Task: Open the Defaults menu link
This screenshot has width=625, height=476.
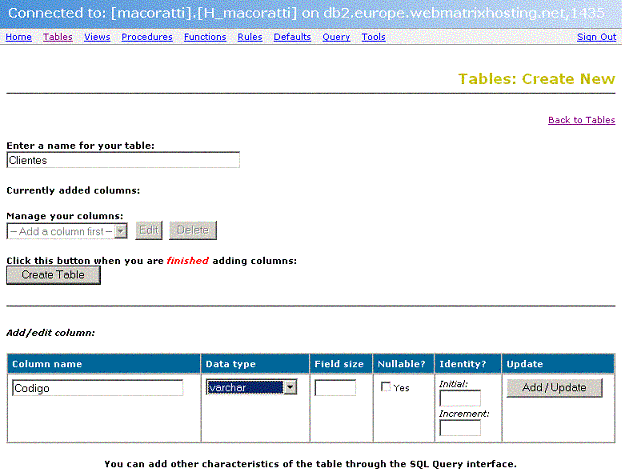Action: [292, 37]
